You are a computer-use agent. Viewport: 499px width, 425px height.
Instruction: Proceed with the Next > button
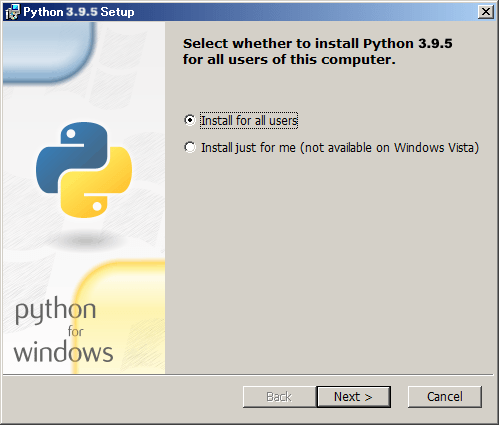point(353,397)
